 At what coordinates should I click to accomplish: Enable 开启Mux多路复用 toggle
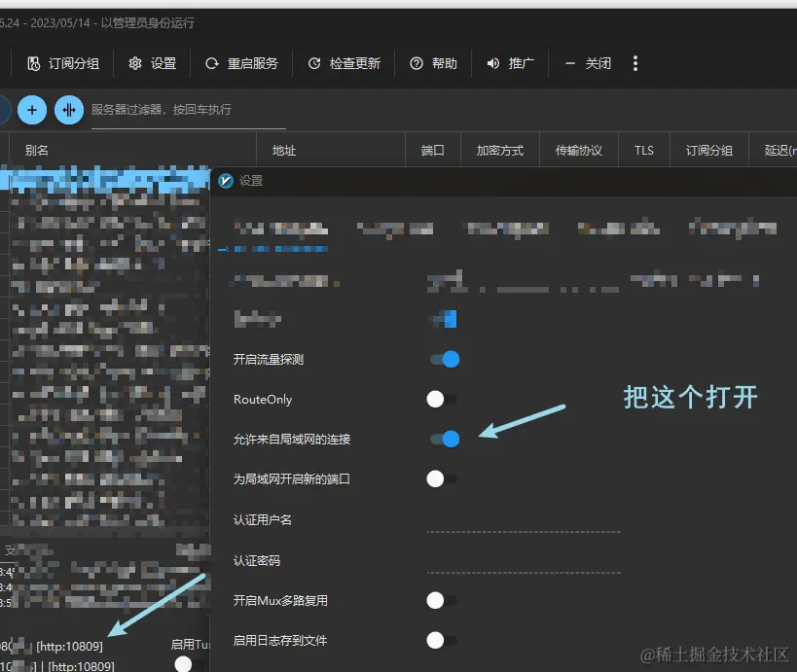442,600
